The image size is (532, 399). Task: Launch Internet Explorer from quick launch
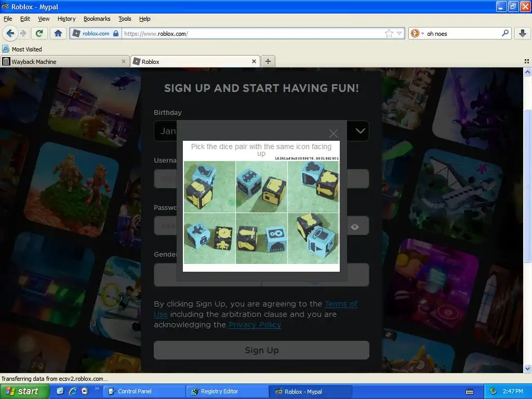(x=72, y=391)
